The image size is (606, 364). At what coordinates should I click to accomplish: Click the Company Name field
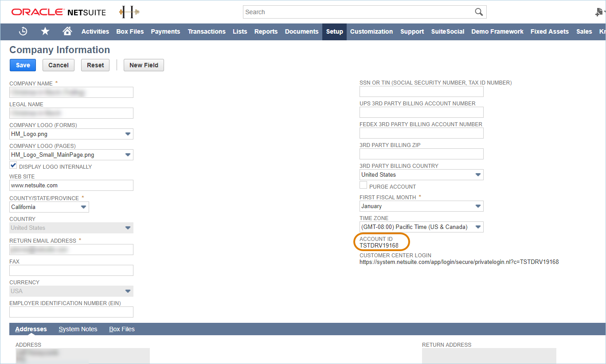(x=71, y=92)
